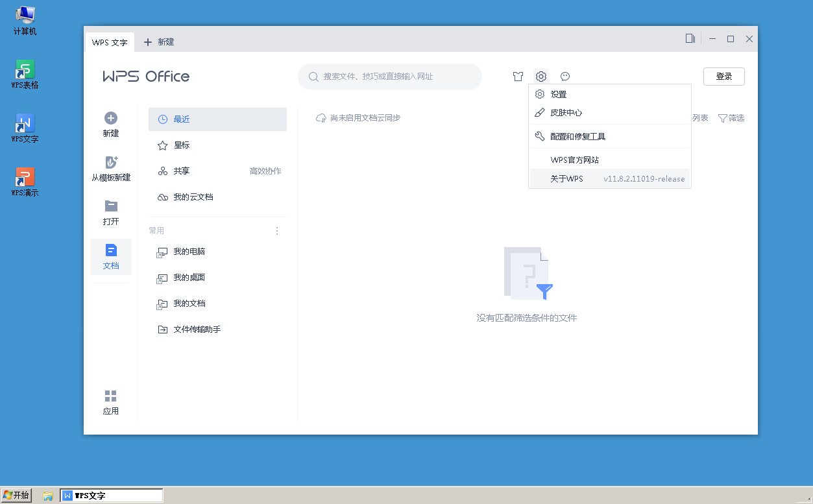Open the 应用 apps grid icon
The height and width of the screenshot is (504, 813).
coord(111,396)
